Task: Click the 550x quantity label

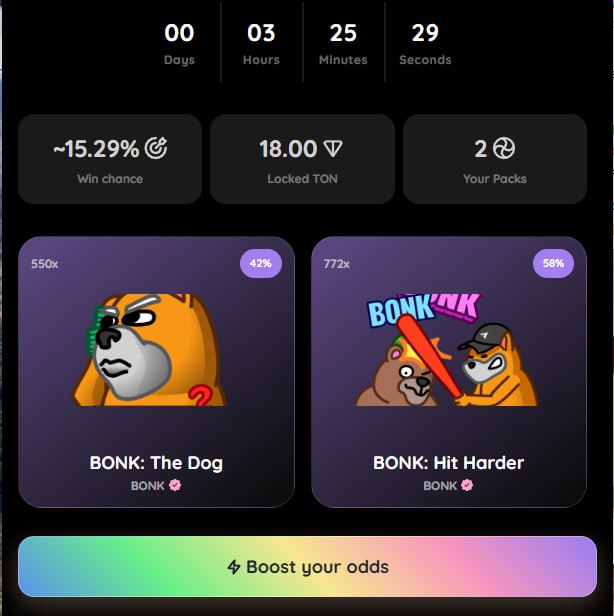Action: click(x=44, y=264)
